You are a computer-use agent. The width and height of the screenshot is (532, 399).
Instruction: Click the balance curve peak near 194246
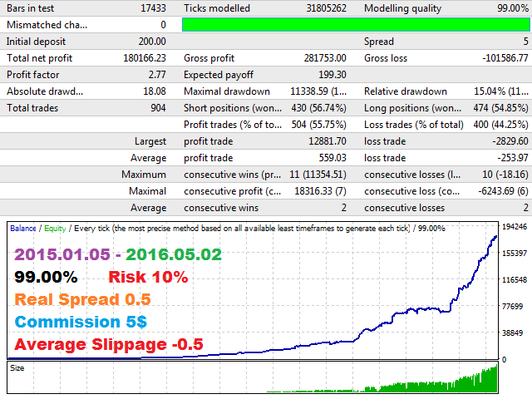coord(495,237)
